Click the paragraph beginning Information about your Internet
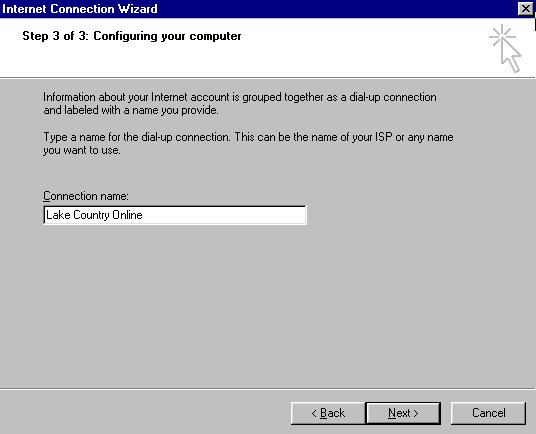 (240, 104)
